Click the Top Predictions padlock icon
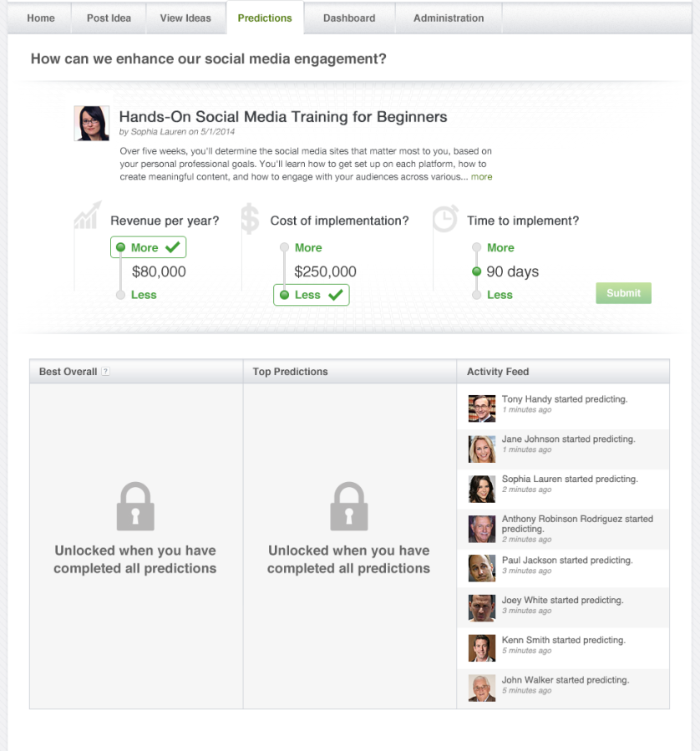700x751 pixels. (x=349, y=507)
